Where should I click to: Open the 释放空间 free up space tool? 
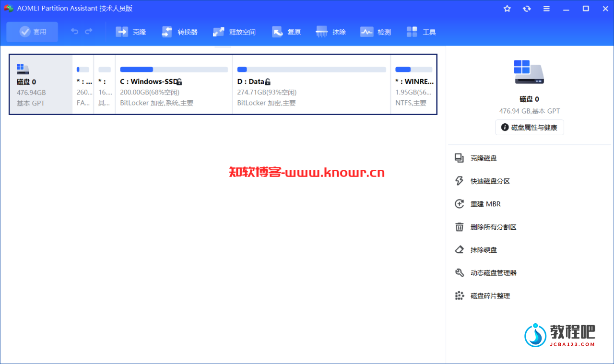(234, 32)
